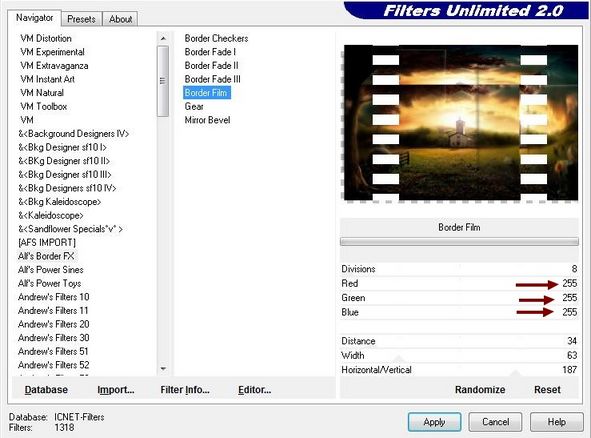Choose the Border Checkers filter
Image resolution: width=591 pixels, height=438 pixels.
[x=216, y=38]
